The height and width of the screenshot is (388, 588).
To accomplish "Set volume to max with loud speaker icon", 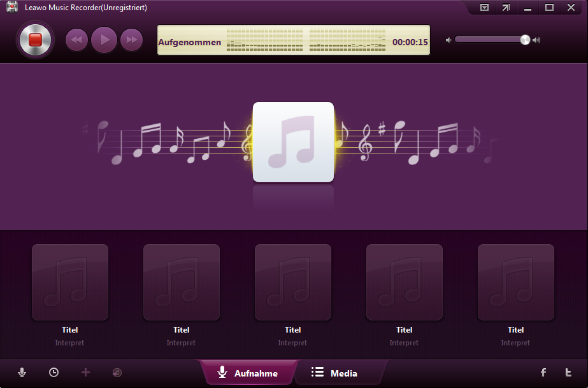I will point(536,40).
